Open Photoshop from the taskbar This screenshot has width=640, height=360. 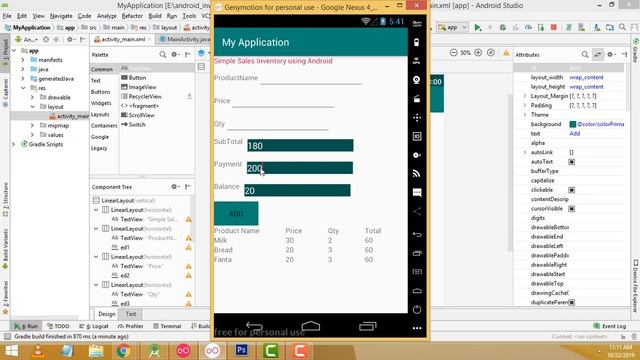pyautogui.click(x=242, y=350)
